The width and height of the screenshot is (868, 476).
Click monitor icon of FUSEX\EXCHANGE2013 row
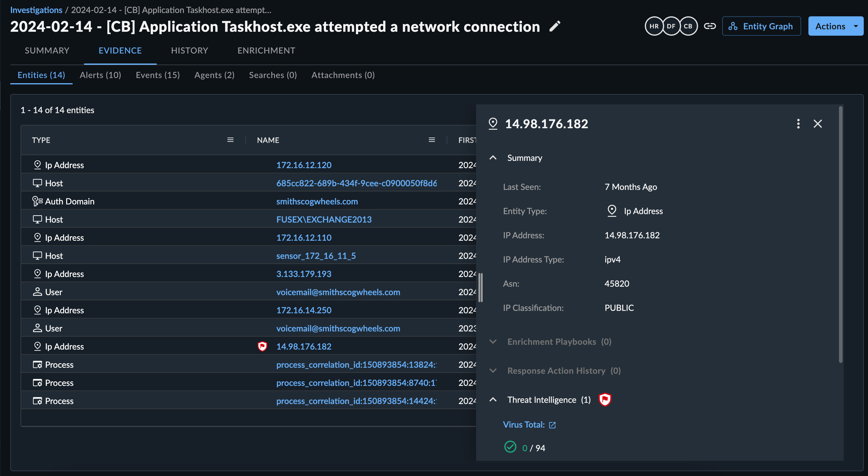(x=38, y=219)
